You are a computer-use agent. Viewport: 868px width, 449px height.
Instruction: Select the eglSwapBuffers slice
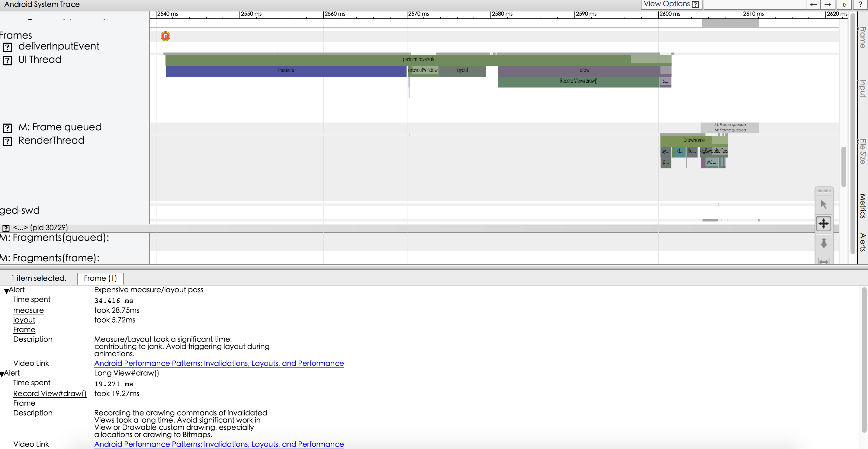[x=714, y=151]
